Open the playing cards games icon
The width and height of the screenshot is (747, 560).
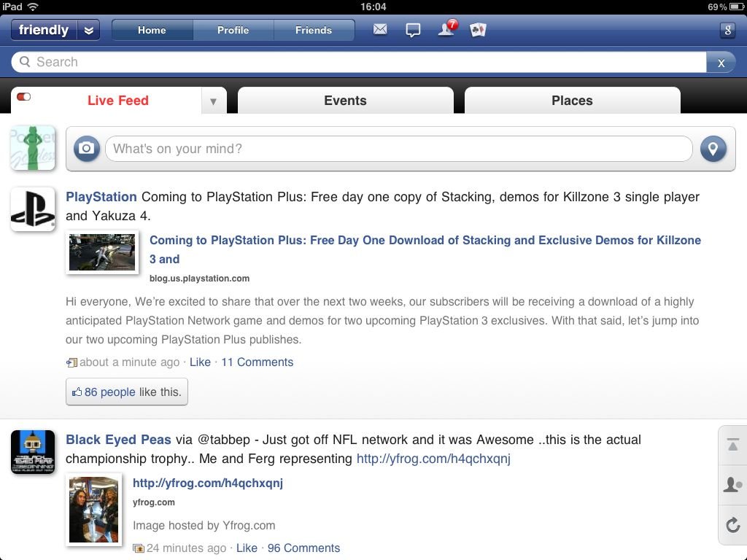tap(478, 30)
